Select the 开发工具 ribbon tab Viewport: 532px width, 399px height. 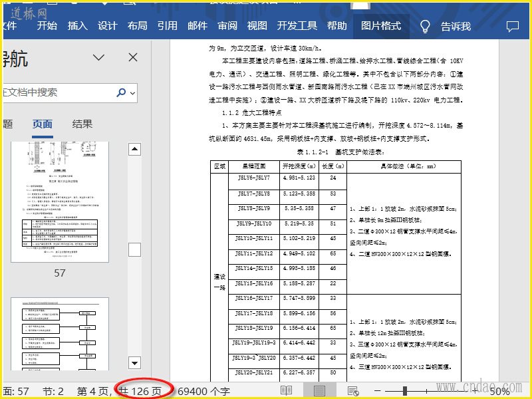pyautogui.click(x=297, y=26)
